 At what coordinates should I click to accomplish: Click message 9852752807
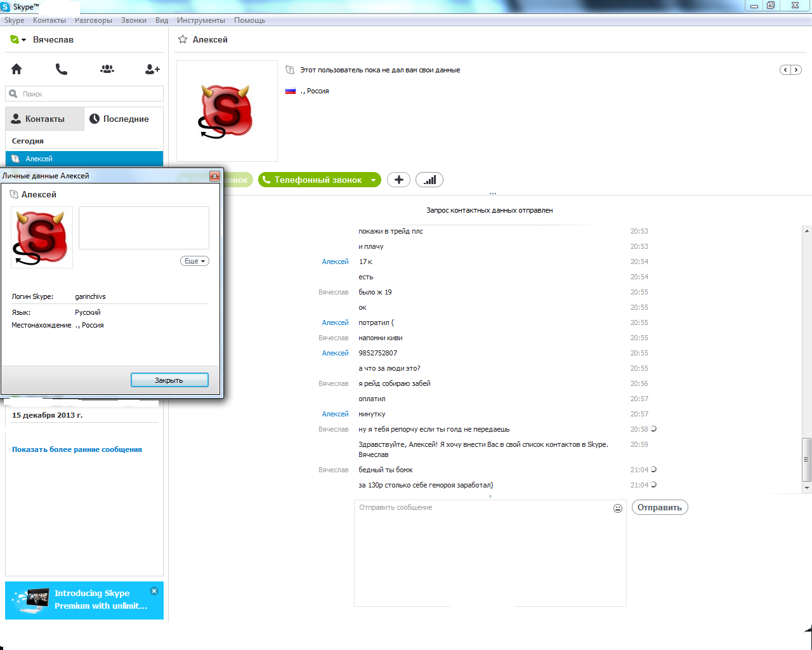click(378, 353)
